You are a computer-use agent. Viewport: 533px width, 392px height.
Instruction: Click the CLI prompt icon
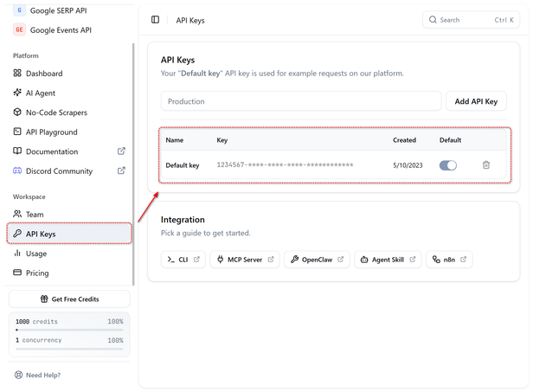click(170, 260)
